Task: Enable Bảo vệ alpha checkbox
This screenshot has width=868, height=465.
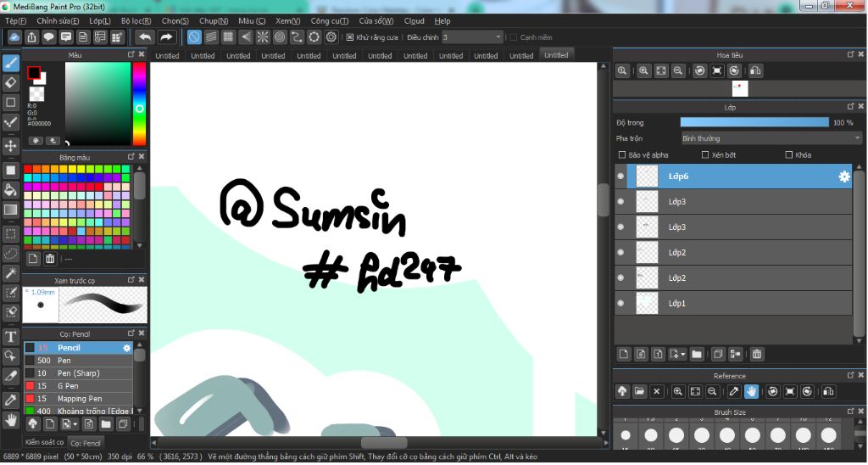Action: click(621, 155)
